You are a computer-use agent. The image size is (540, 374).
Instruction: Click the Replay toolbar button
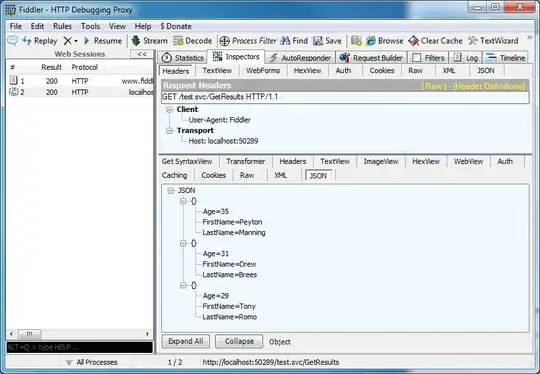pos(40,41)
